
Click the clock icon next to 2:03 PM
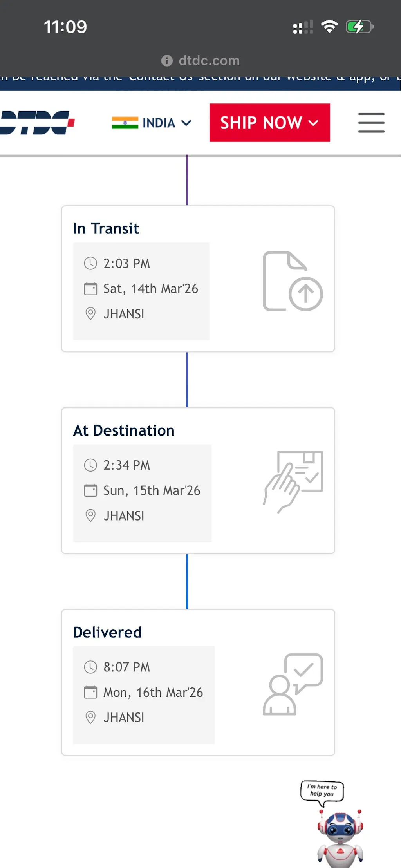tap(90, 263)
